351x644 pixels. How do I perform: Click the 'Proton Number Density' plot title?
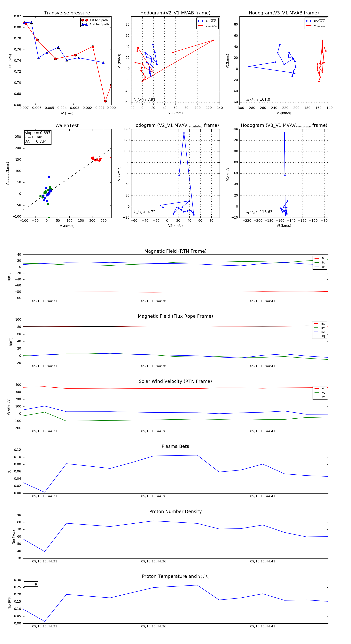pyautogui.click(x=175, y=511)
